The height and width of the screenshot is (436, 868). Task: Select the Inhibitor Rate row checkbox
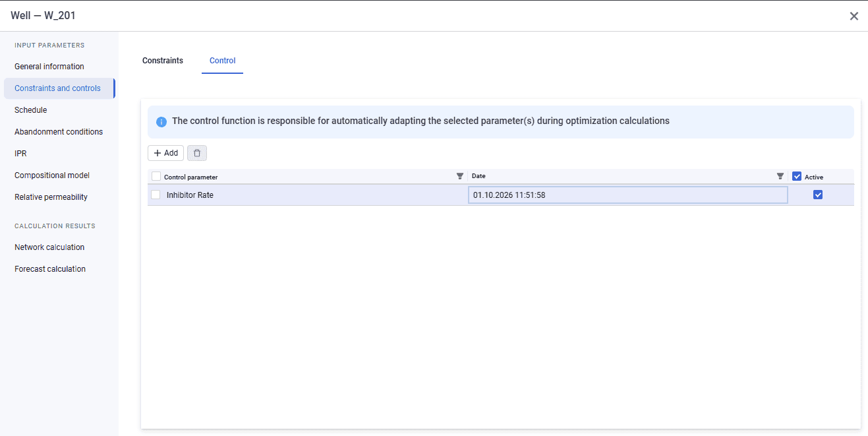[156, 195]
